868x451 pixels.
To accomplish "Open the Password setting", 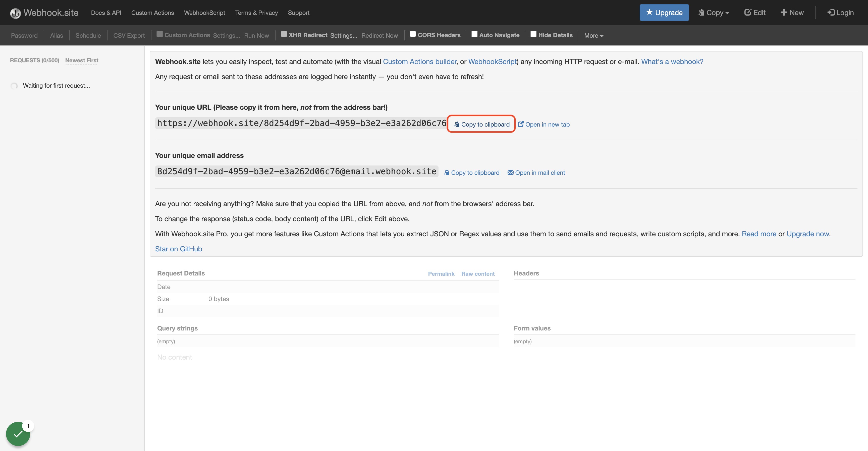I will click(24, 35).
